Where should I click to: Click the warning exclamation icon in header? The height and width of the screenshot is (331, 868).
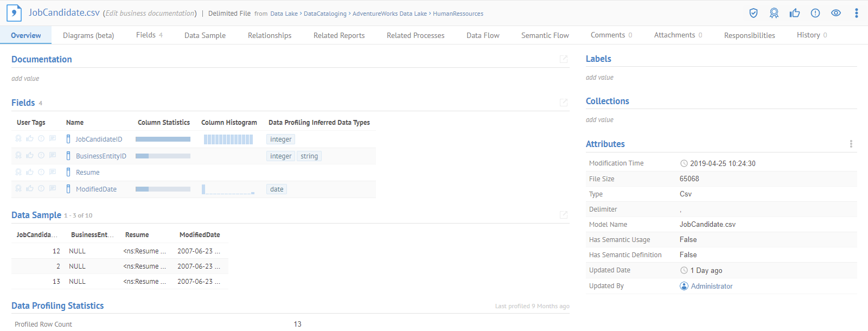815,13
